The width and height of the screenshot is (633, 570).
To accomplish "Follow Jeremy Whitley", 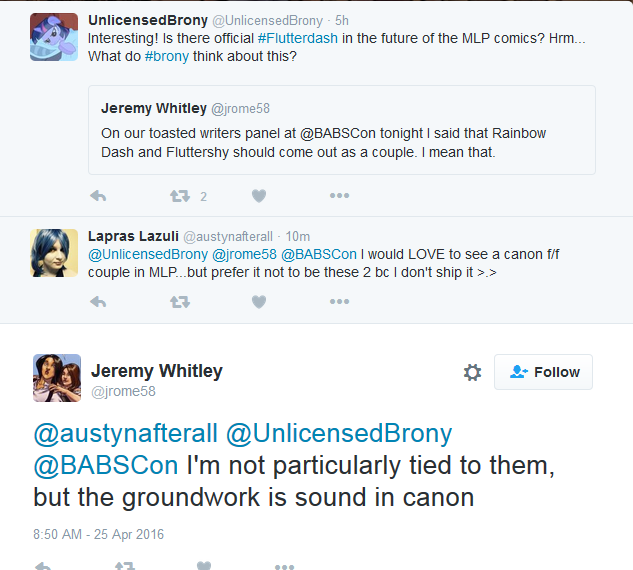I will point(544,372).
